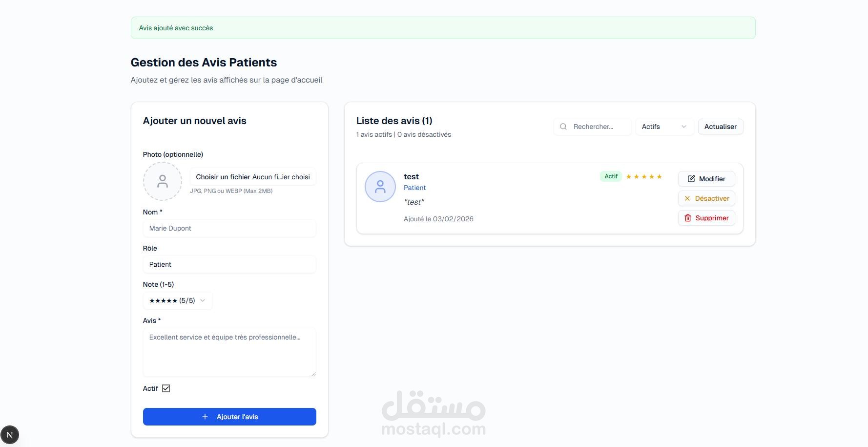Image resolution: width=868 pixels, height=447 pixels.
Task: Focus the Nom input field
Action: coord(229,228)
